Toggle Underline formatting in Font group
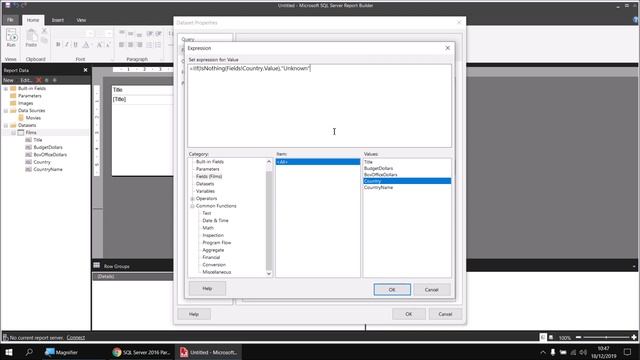Image resolution: width=640 pixels, height=360 pixels. pyautogui.click(x=76, y=44)
